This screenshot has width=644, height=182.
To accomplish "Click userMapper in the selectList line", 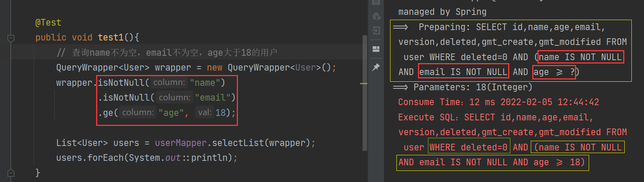I will (x=181, y=143).
